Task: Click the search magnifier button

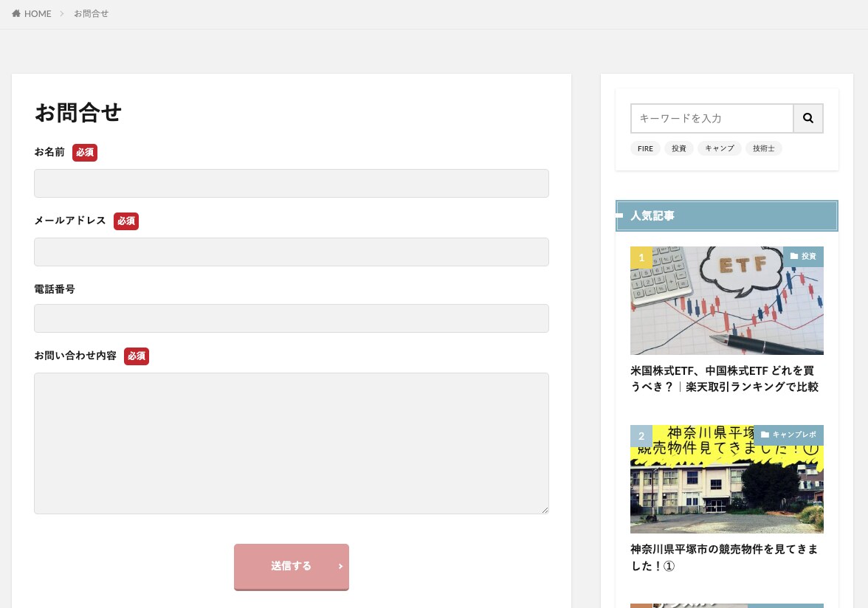Action: (x=808, y=118)
